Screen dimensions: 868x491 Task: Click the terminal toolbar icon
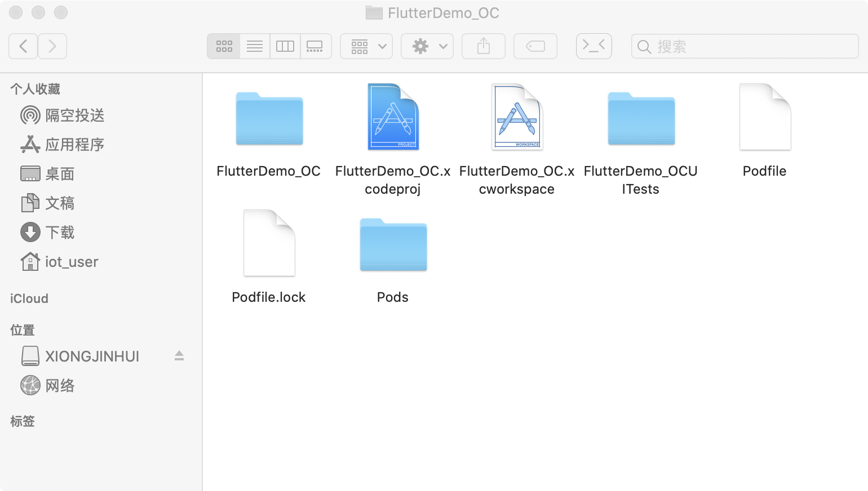[594, 46]
